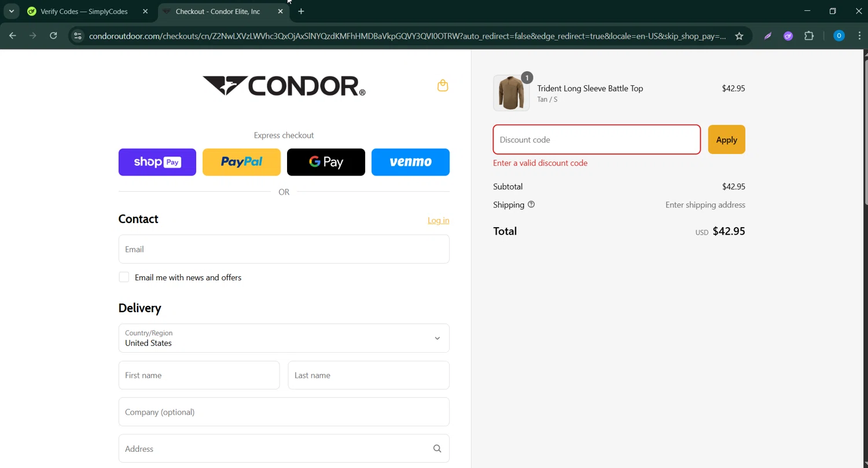Click the shipping info question mark icon

pyautogui.click(x=531, y=204)
